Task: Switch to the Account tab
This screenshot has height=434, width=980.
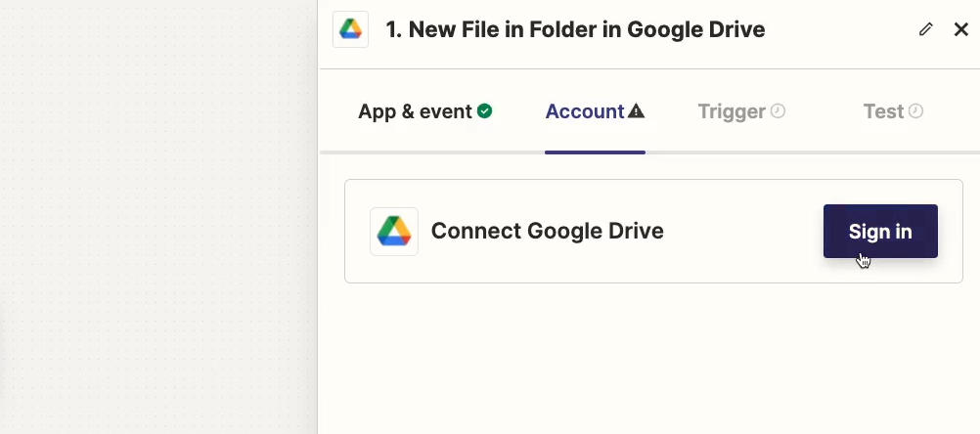Action: coord(595,111)
